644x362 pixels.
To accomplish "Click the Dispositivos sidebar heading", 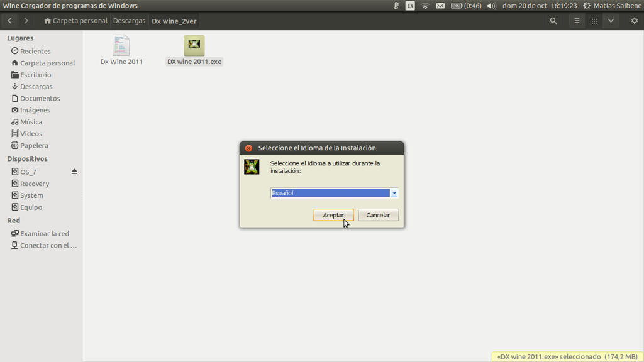I will [x=27, y=158].
